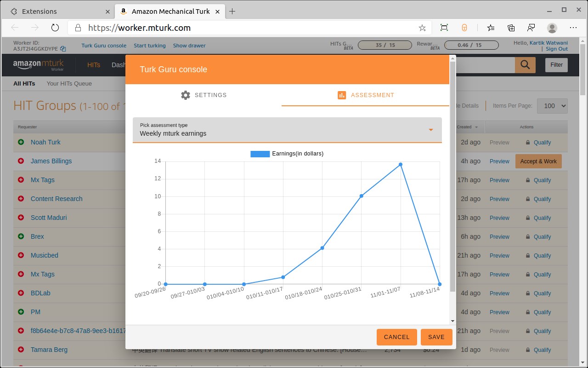The height and width of the screenshot is (368, 588).
Task: Expand the James Billings row plus icon
Action: click(x=21, y=161)
